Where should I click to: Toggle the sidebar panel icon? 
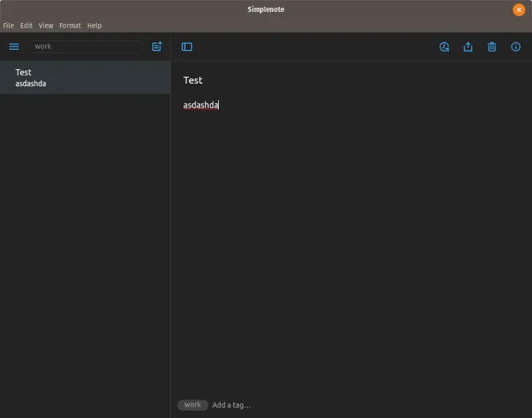[187, 47]
